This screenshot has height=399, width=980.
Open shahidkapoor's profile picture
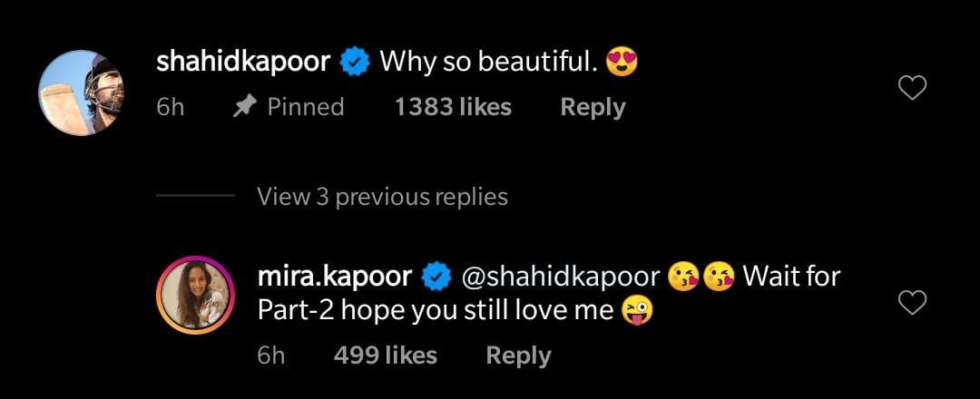tap(80, 92)
